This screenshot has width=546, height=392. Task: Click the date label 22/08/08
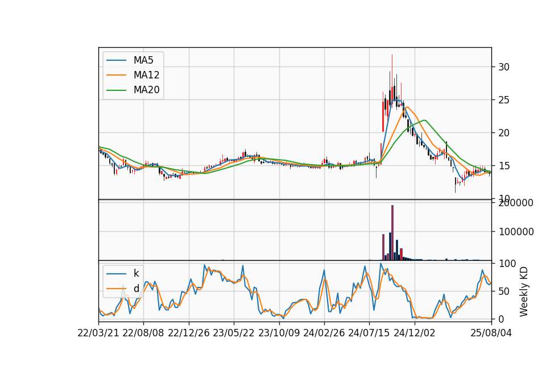143,333
